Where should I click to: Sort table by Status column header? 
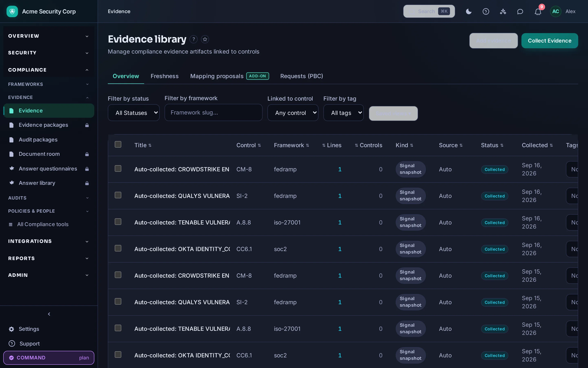(492, 145)
